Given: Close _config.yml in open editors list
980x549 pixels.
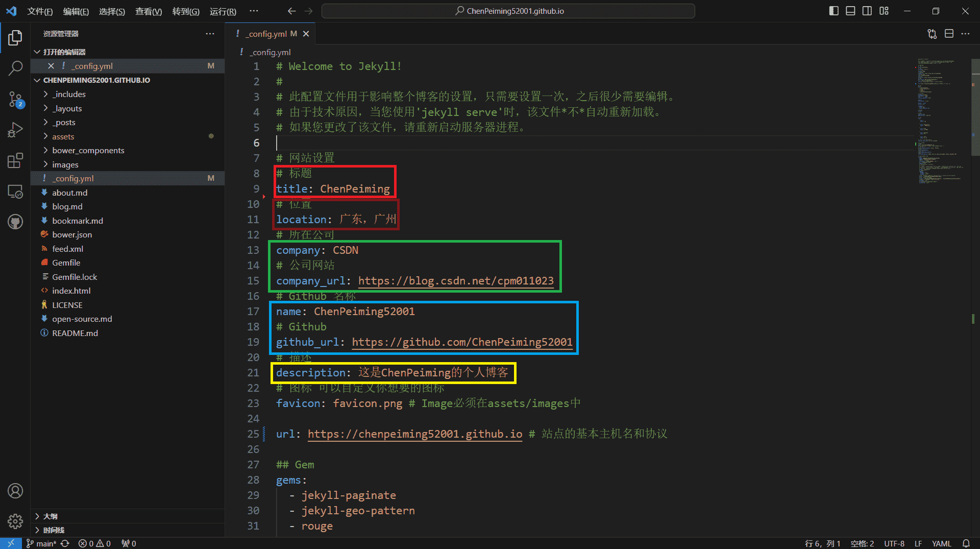Looking at the screenshot, I should coord(51,66).
